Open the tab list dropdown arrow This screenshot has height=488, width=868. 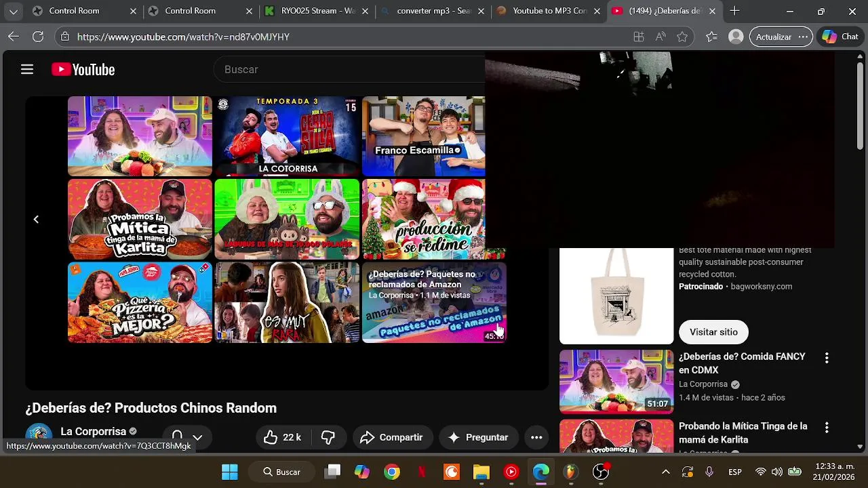pyautogui.click(x=14, y=11)
